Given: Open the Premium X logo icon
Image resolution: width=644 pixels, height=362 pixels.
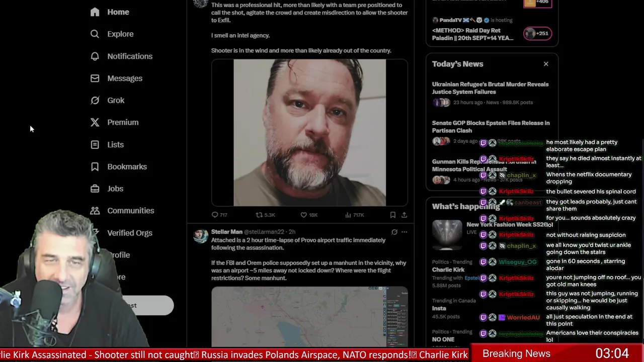Looking at the screenshot, I should tap(95, 122).
